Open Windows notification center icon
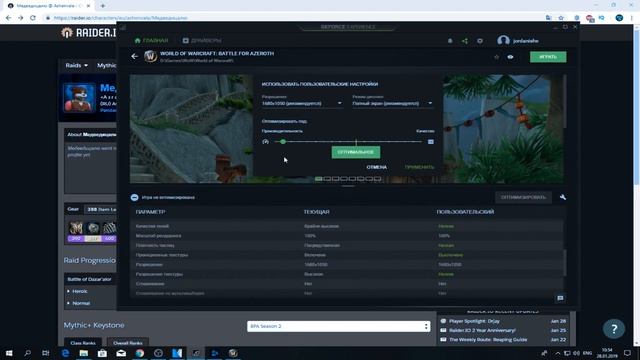This screenshot has width=640, height=360. coord(627,353)
